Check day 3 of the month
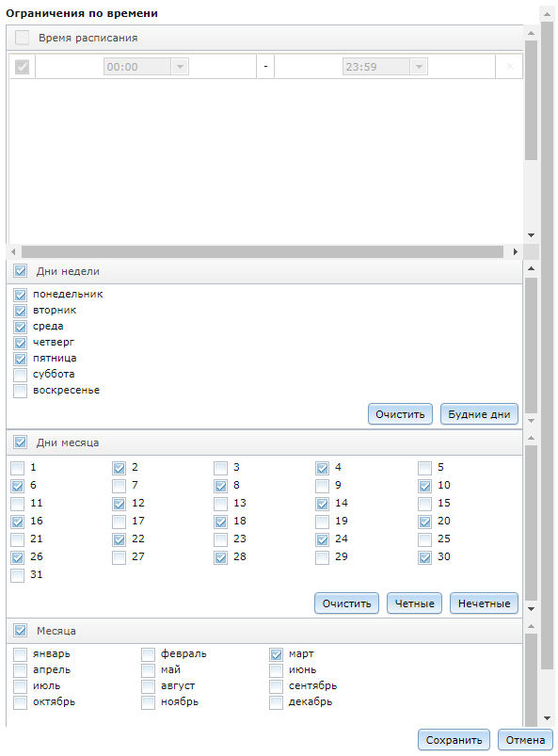The width and height of the screenshot is (558, 756). tap(221, 468)
